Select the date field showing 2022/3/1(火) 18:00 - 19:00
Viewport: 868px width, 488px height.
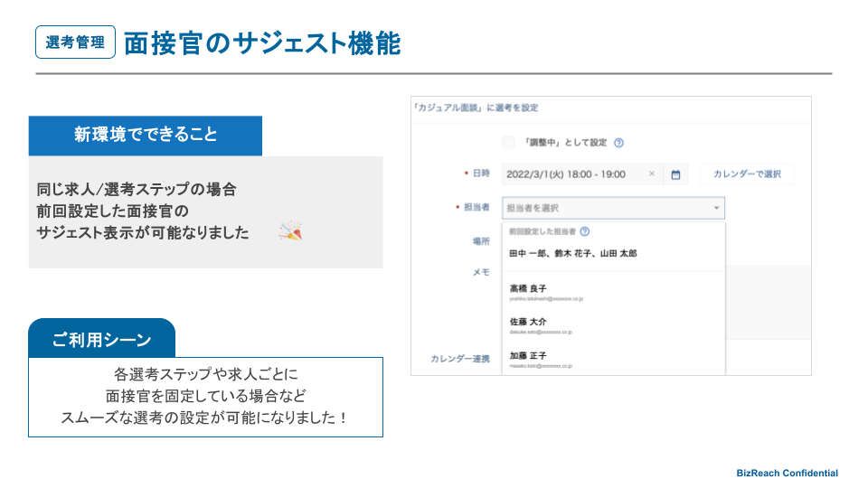point(582,174)
